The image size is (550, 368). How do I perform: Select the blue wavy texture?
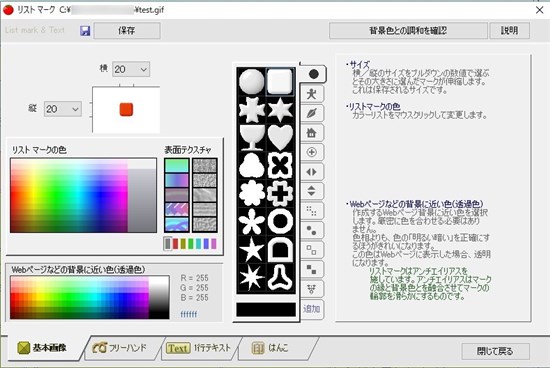[x=177, y=225]
